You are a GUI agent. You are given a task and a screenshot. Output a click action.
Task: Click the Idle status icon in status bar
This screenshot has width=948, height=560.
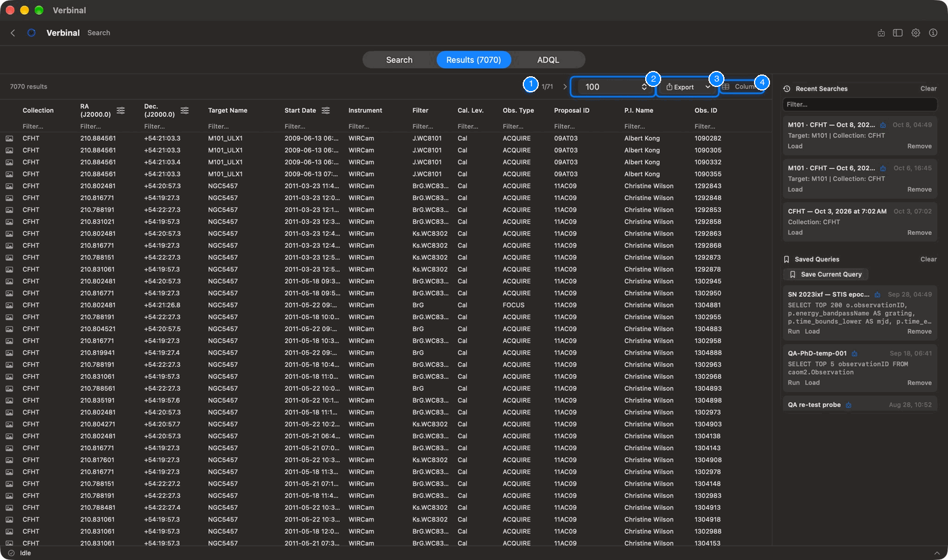11,553
